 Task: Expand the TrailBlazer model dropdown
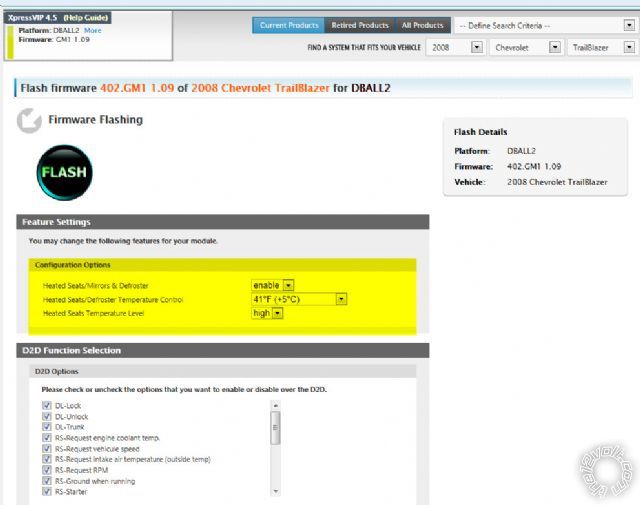pos(602,47)
